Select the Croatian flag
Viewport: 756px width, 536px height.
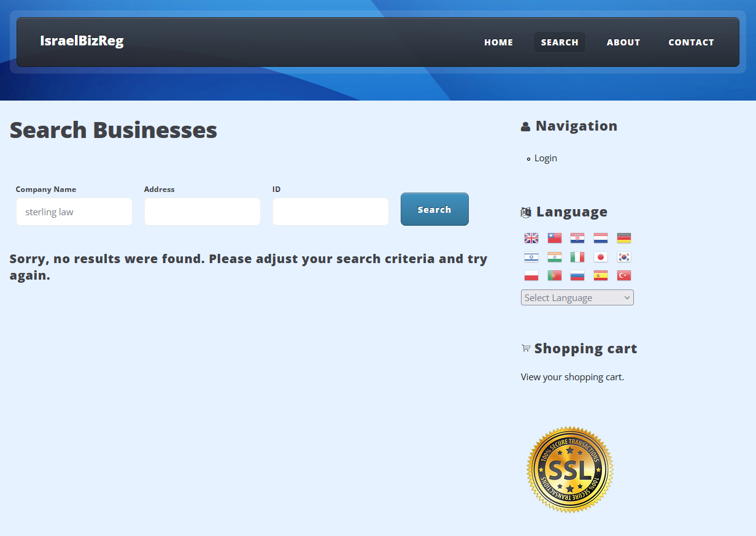tap(577, 238)
